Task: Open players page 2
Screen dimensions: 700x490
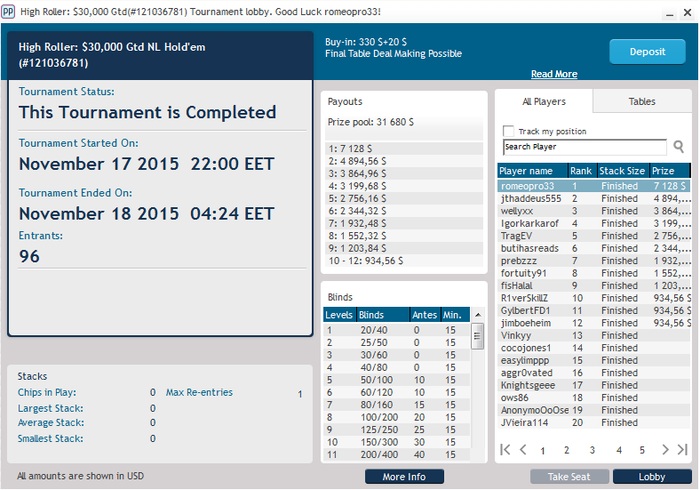Action: (567, 450)
